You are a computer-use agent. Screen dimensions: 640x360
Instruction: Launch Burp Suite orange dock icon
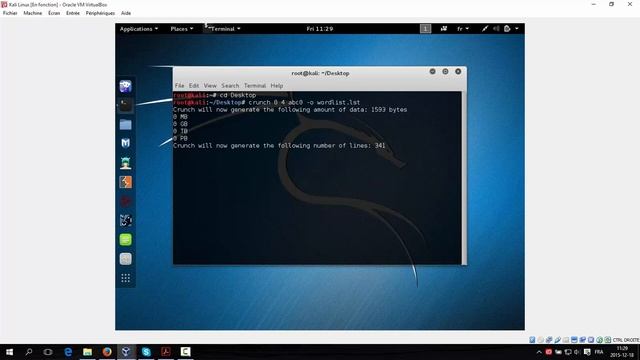126,182
